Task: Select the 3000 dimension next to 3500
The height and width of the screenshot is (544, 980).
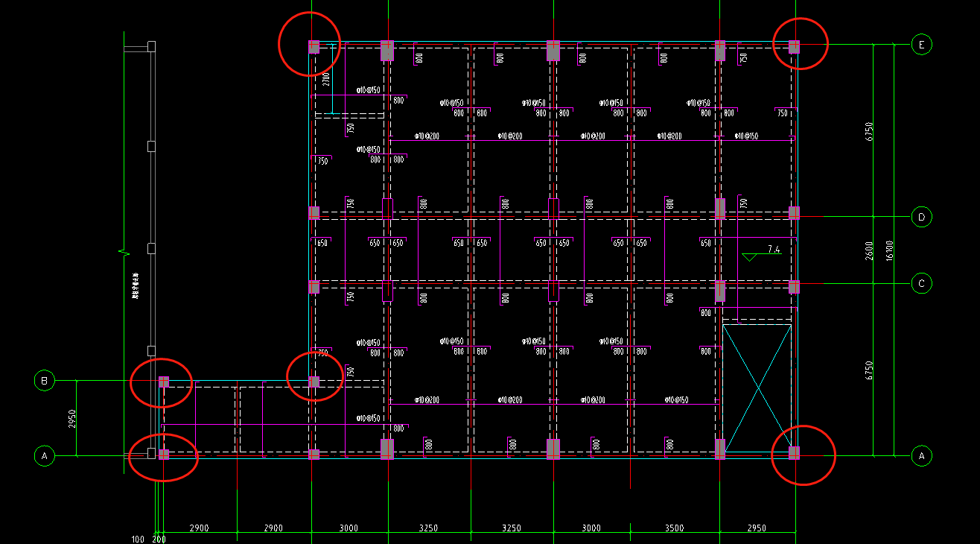Action: (x=591, y=528)
